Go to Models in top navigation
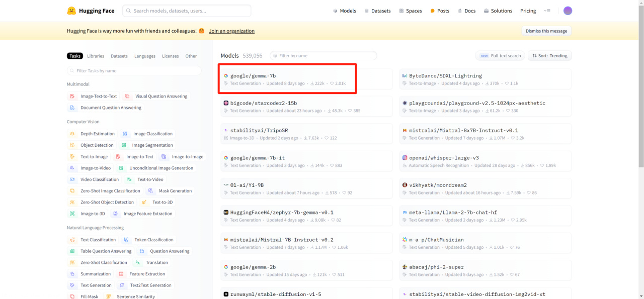644x299 pixels. click(x=345, y=11)
